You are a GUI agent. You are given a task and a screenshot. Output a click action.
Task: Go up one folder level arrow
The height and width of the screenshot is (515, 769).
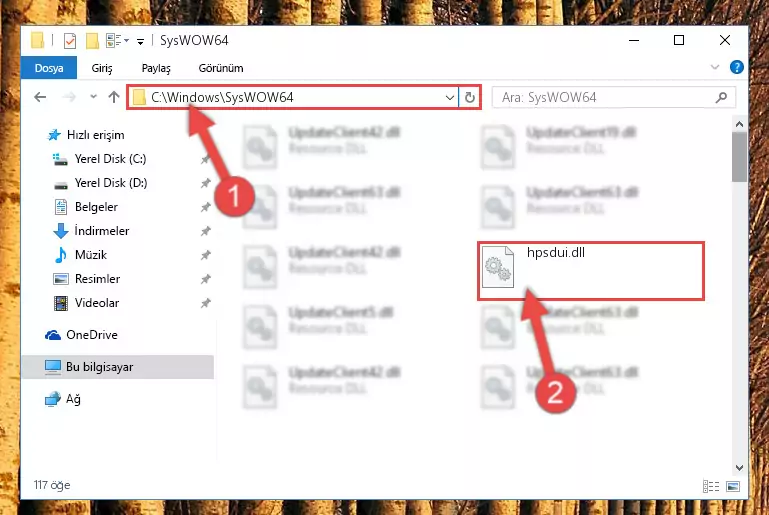pos(114,97)
